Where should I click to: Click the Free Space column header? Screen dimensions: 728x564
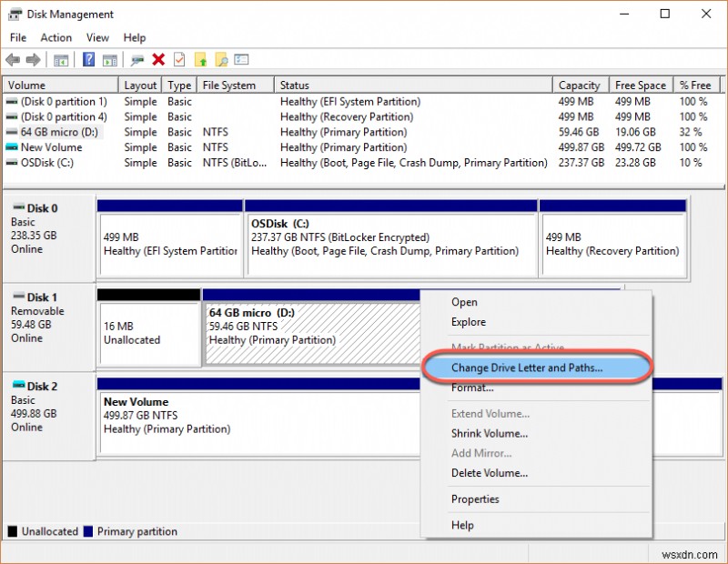(x=642, y=86)
